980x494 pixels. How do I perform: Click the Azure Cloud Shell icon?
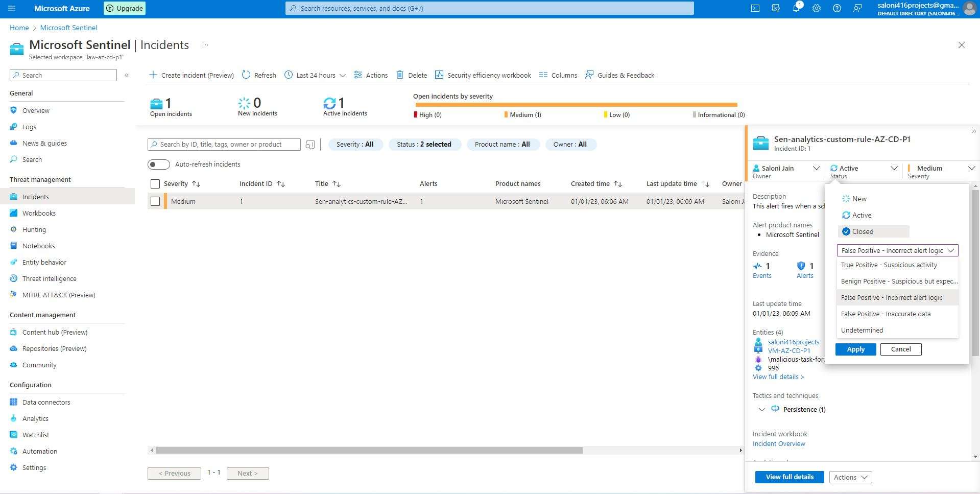[x=755, y=8]
